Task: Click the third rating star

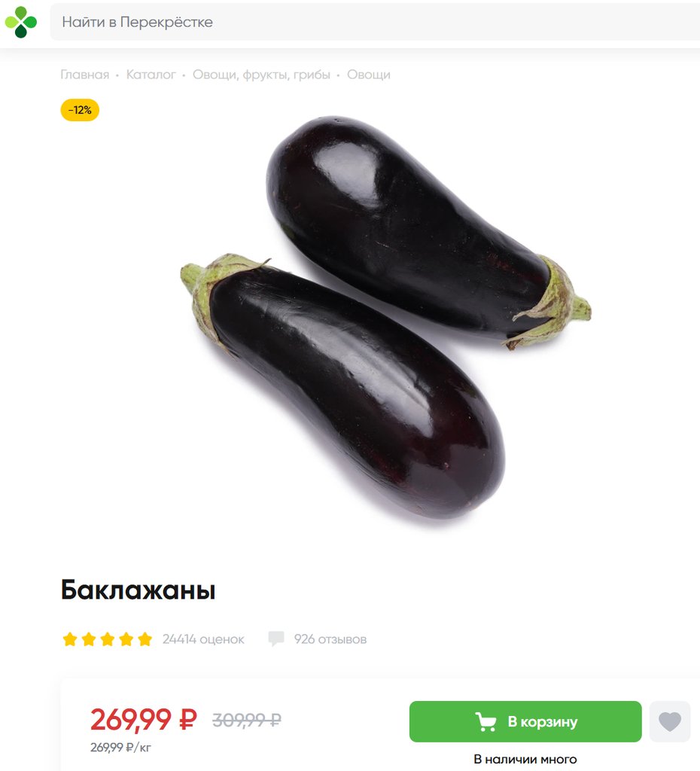Action: [108, 639]
